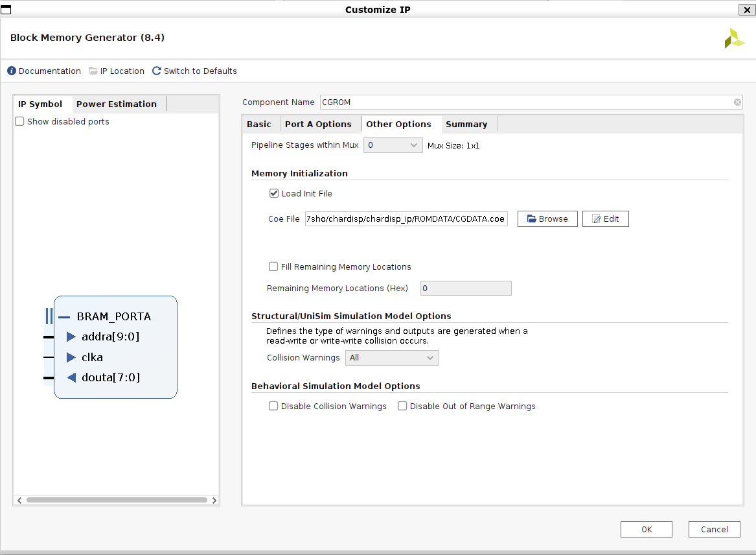Click the clka input port arrow
756x555 pixels.
coord(71,357)
